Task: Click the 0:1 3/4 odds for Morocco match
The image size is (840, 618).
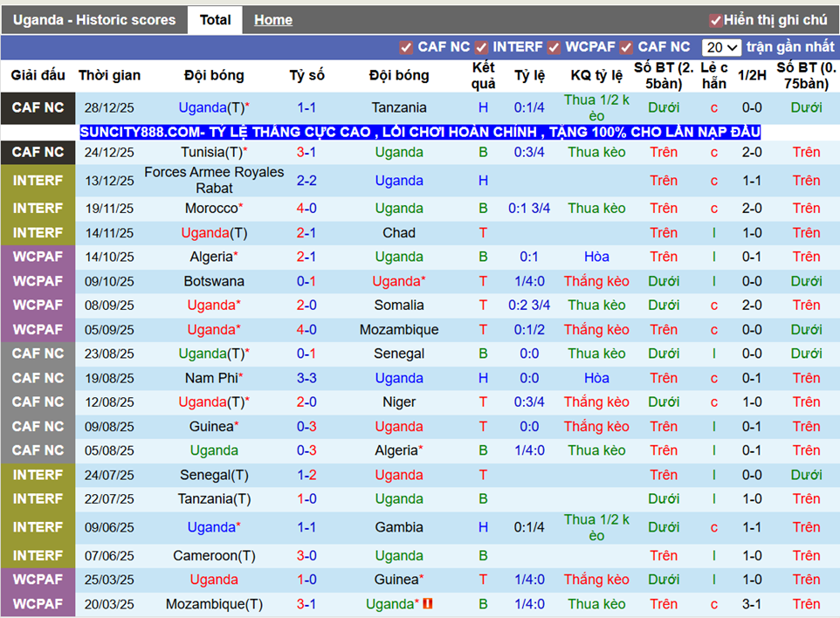Action: click(x=529, y=209)
